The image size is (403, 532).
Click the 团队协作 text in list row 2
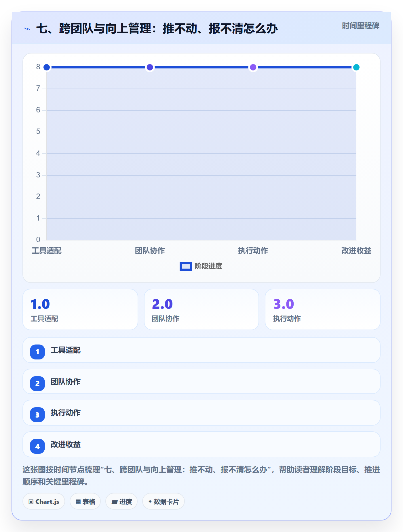point(66,382)
